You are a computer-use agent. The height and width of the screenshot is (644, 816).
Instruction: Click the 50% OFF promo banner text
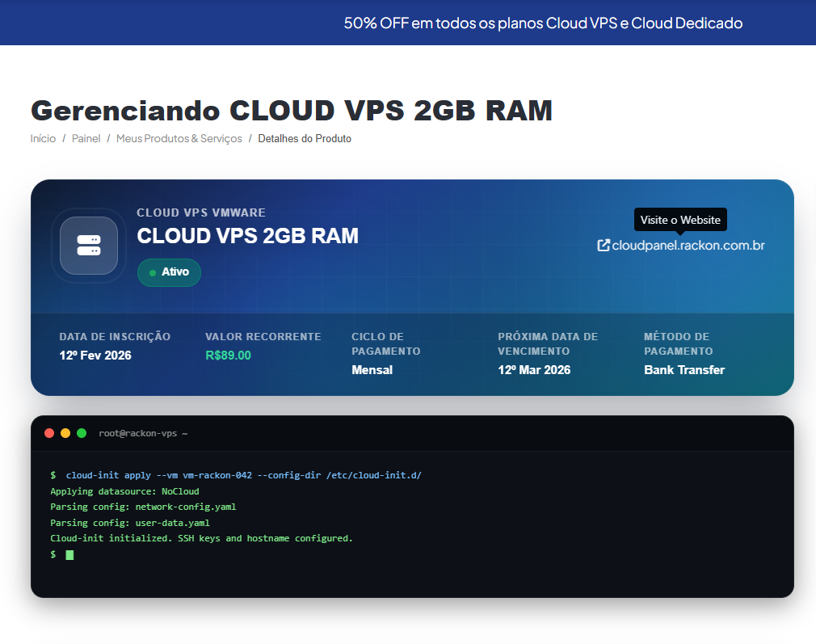click(543, 23)
